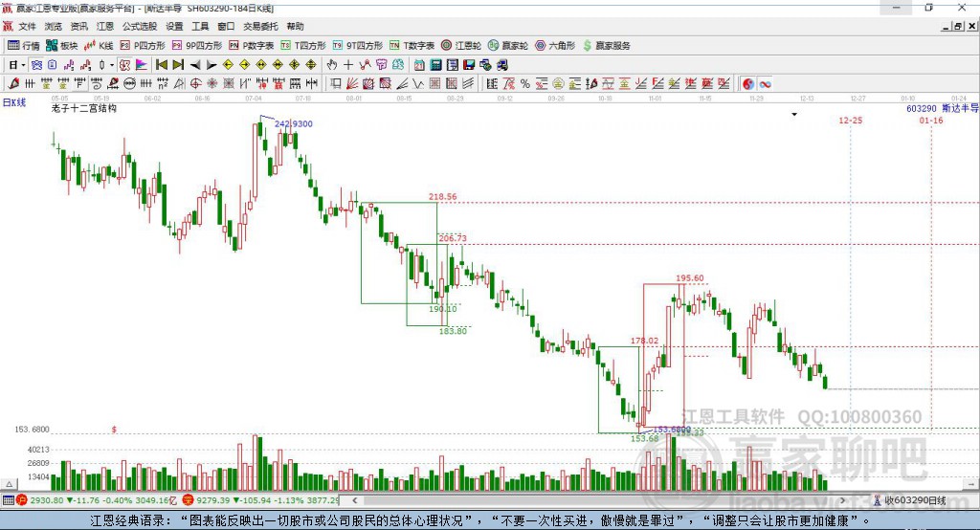The height and width of the screenshot is (530, 980).
Task: Expand the candle style dropdown arrow
Action: (112, 65)
